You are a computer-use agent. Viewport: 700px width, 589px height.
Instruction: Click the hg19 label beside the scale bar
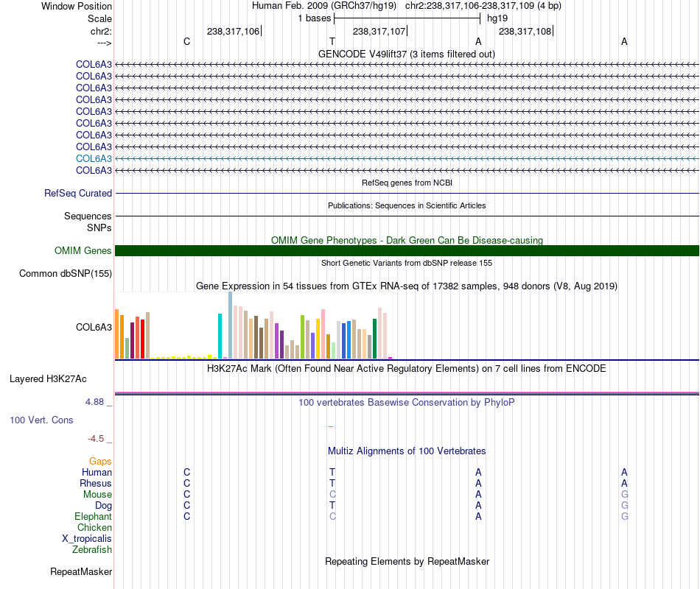click(497, 18)
